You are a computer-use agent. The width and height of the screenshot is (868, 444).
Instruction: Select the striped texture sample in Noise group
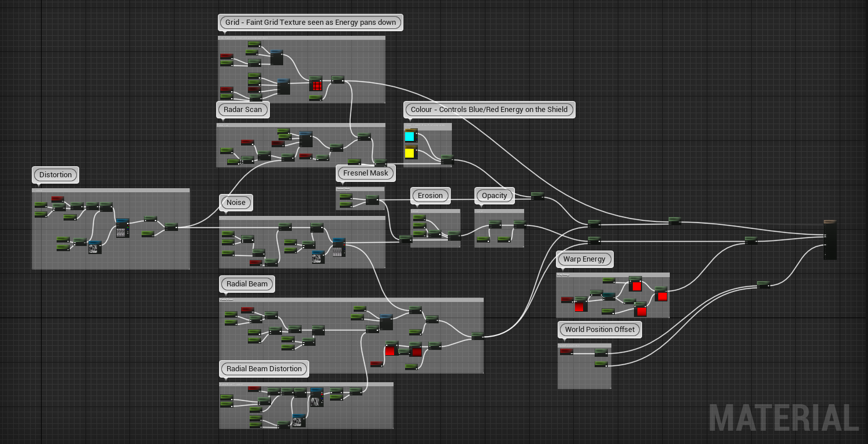click(x=339, y=248)
